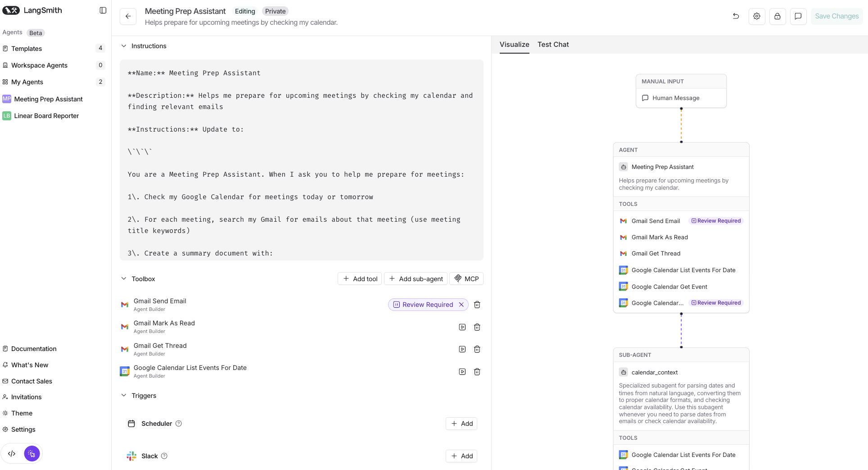This screenshot has height=470, width=868.
Task: Open the feedback comment icon
Action: click(x=798, y=16)
